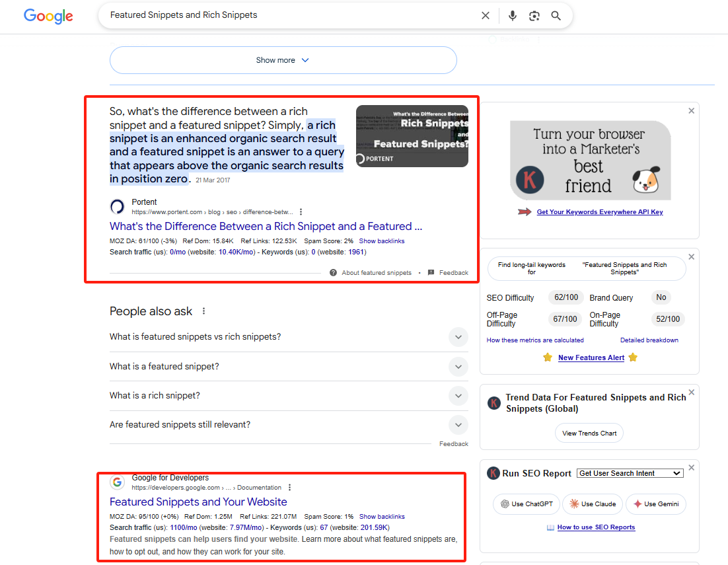The height and width of the screenshot is (565, 728).
Task: Click the Rich Snippets featured snippet thumbnail
Action: pyautogui.click(x=412, y=136)
